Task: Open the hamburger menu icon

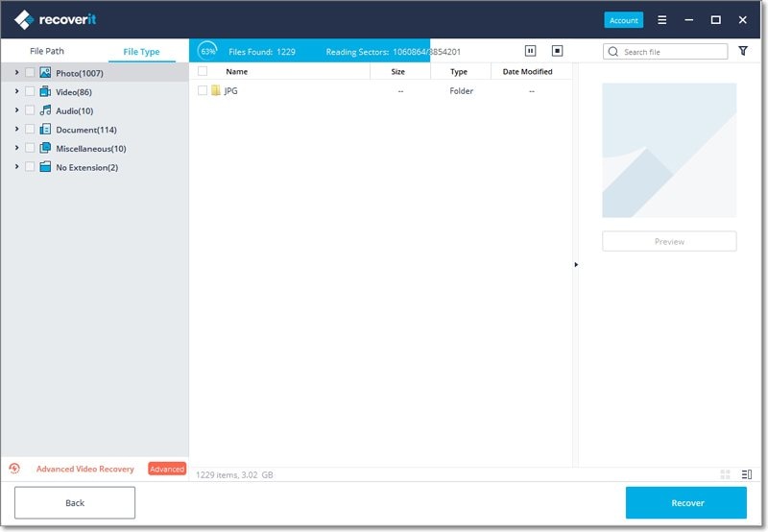Action: coord(661,20)
